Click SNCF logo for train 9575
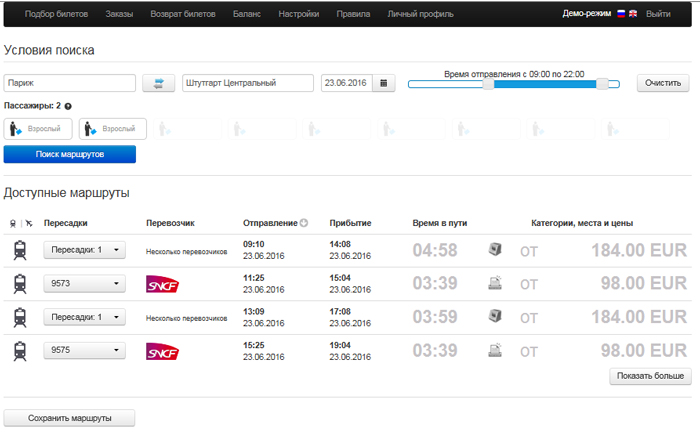 point(162,352)
